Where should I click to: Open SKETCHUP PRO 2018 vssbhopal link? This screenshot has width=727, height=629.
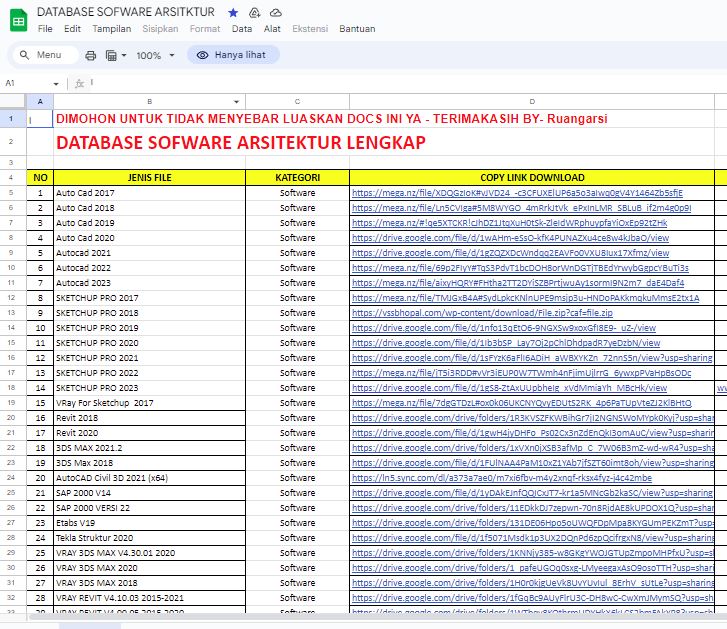(x=482, y=313)
